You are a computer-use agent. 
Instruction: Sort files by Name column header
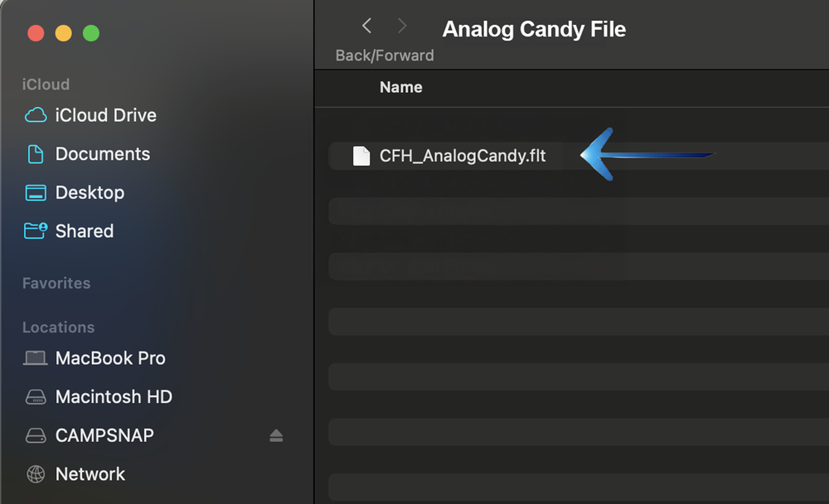[400, 87]
